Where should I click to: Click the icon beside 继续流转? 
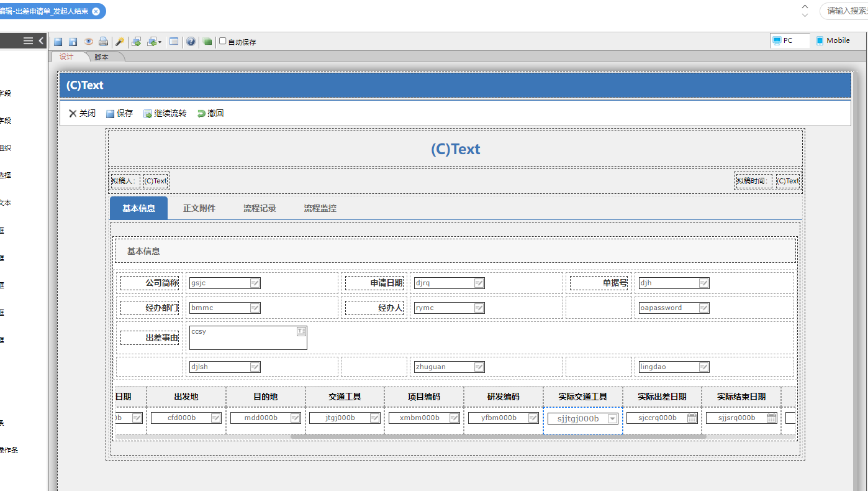[148, 114]
